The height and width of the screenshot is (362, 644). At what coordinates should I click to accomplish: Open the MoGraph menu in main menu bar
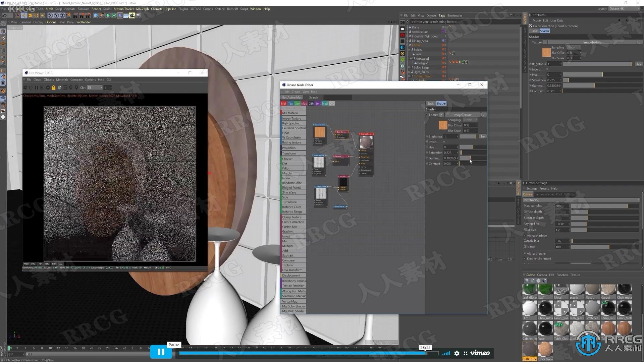coord(142,9)
